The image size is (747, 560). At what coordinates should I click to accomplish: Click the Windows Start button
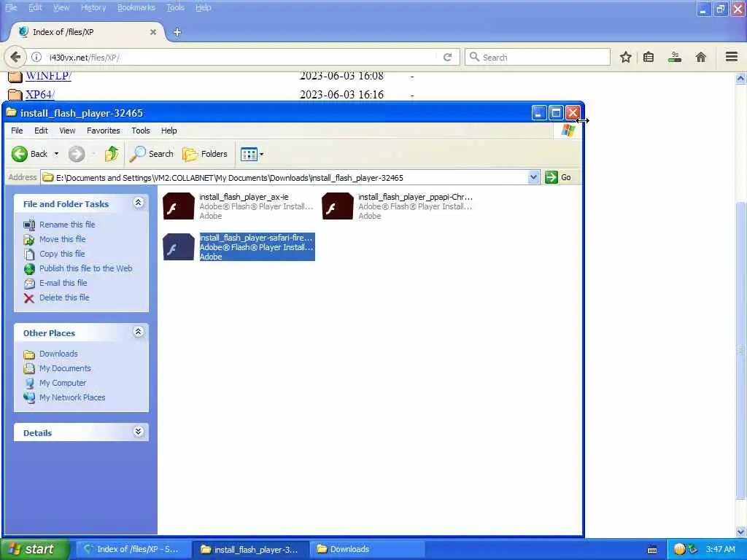point(35,549)
